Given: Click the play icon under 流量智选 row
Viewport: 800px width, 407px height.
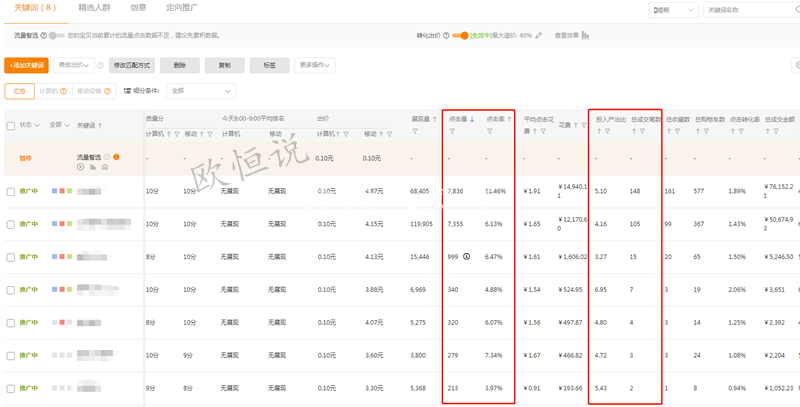Looking at the screenshot, I should tap(80, 167).
